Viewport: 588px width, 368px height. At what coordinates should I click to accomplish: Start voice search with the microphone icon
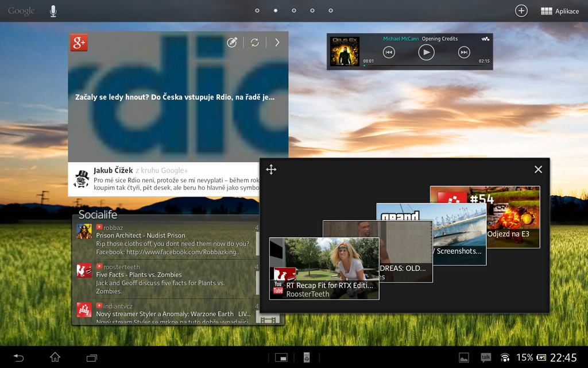[x=53, y=10]
